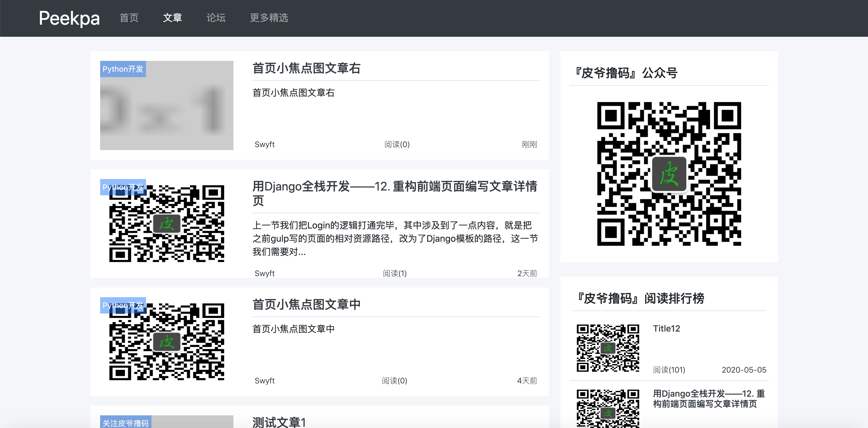Click the Python开发 tag on 首页小焦点图文章中

[123, 305]
